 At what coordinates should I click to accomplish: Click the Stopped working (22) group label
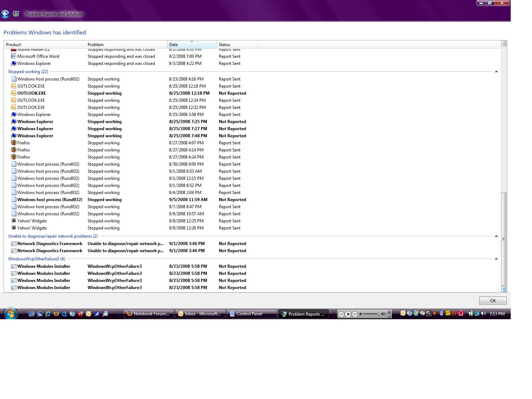(28, 72)
